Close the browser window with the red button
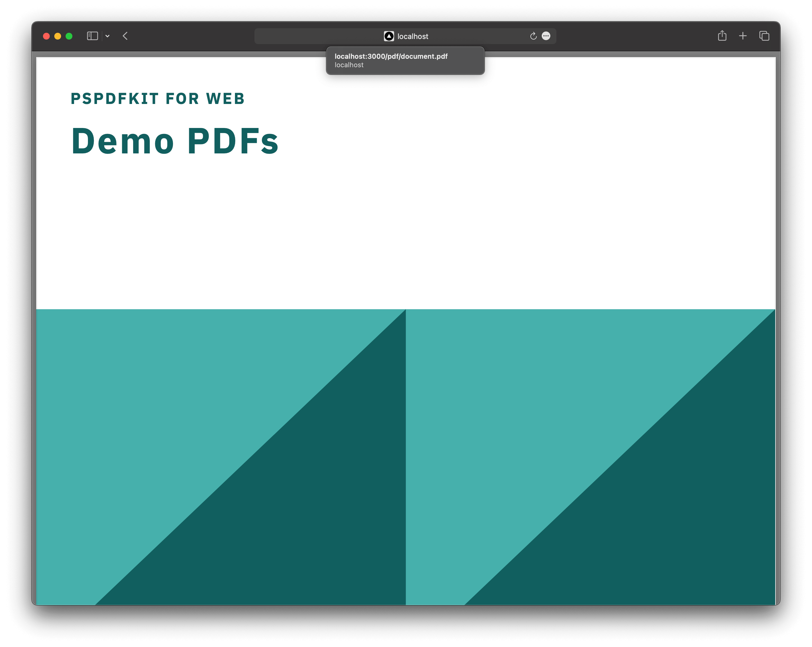 (46, 36)
